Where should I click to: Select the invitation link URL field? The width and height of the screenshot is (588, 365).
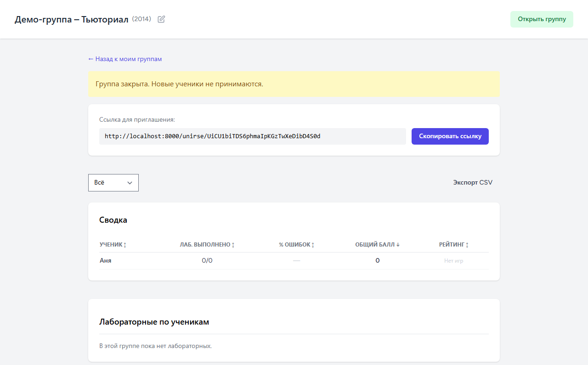coord(253,136)
